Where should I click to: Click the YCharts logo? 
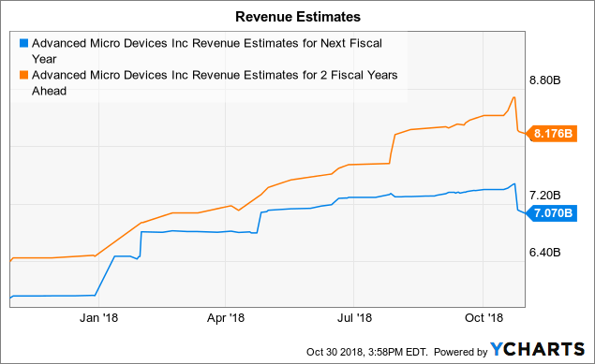click(x=537, y=349)
